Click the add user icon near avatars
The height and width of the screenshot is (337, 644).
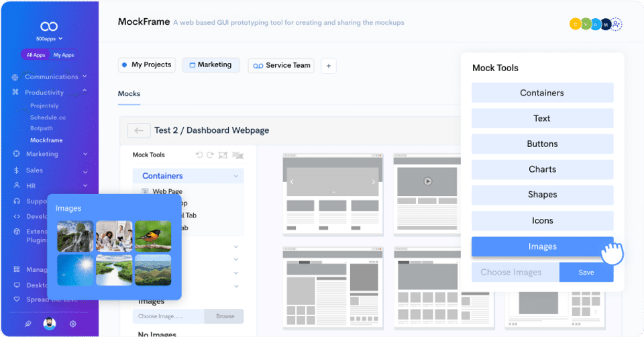click(x=616, y=24)
